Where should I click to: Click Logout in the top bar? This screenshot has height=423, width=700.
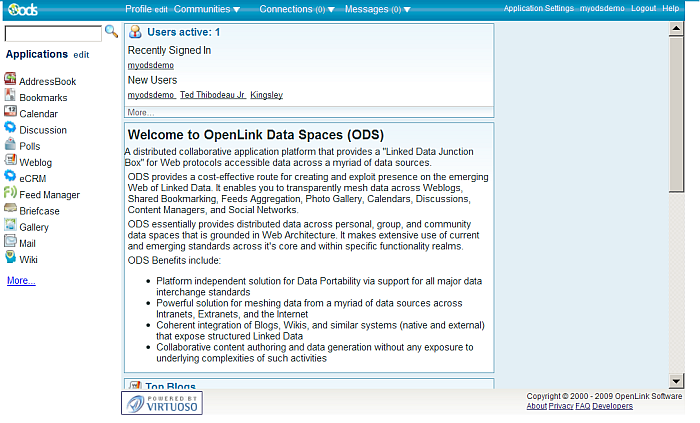643,8
